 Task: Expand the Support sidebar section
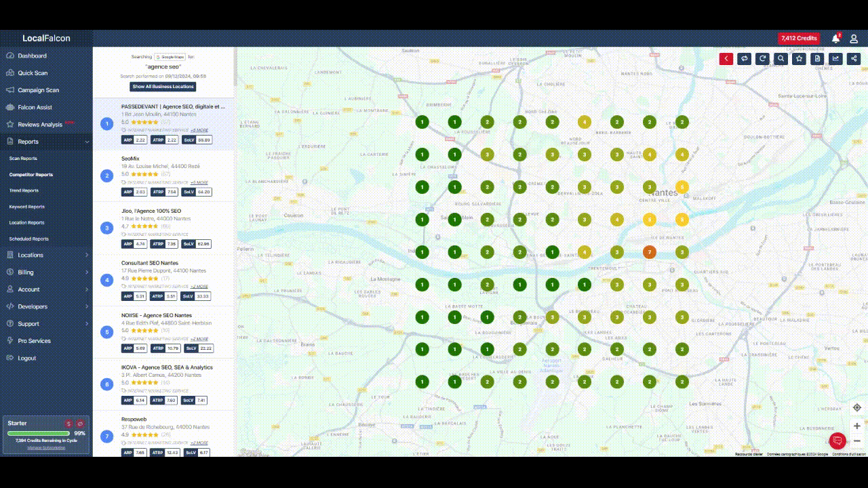point(46,324)
